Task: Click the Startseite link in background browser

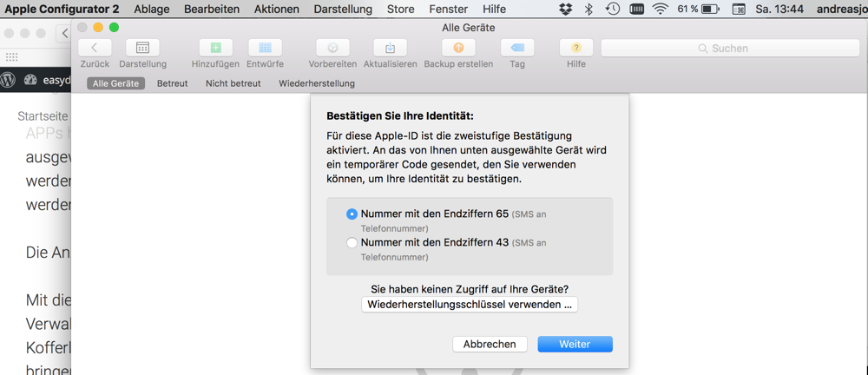Action: coord(43,116)
